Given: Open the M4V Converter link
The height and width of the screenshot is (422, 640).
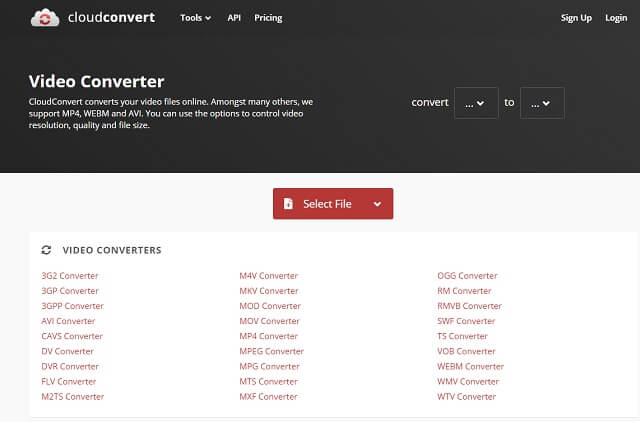Looking at the screenshot, I should tap(269, 276).
